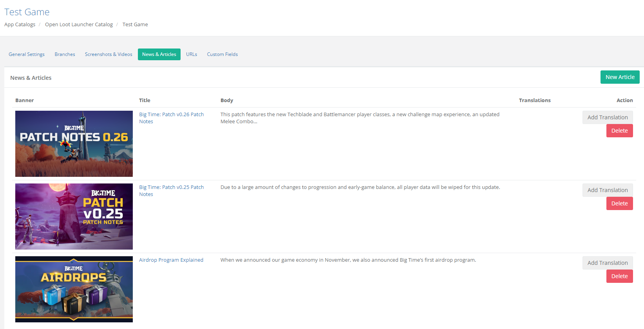
Task: Open Big Time: Patch v0.25 Patch Notes link
Action: point(171,187)
